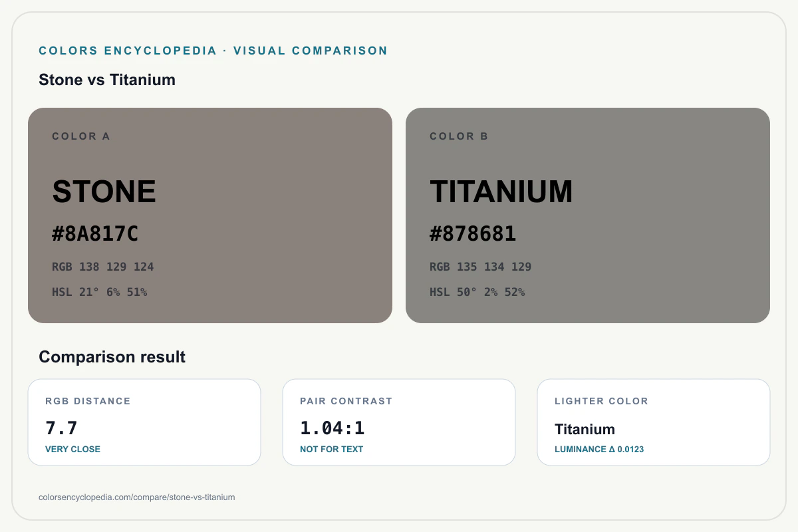The height and width of the screenshot is (532, 798).
Task: Click the VERY CLOSE label
Action: tap(72, 449)
